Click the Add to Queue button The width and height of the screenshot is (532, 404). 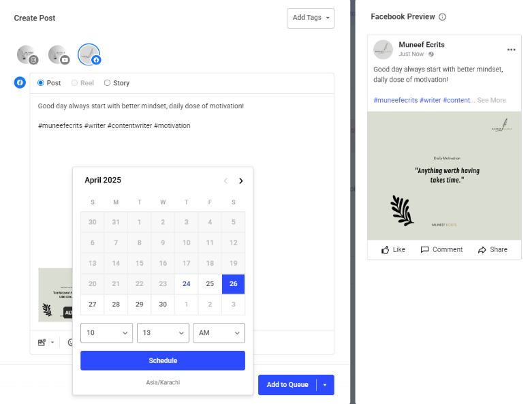point(287,385)
